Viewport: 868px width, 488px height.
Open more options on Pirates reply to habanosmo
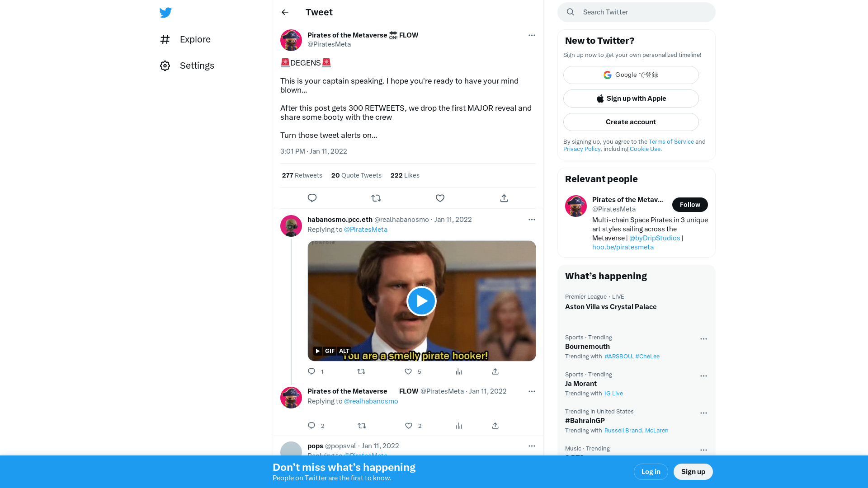pos(532,391)
